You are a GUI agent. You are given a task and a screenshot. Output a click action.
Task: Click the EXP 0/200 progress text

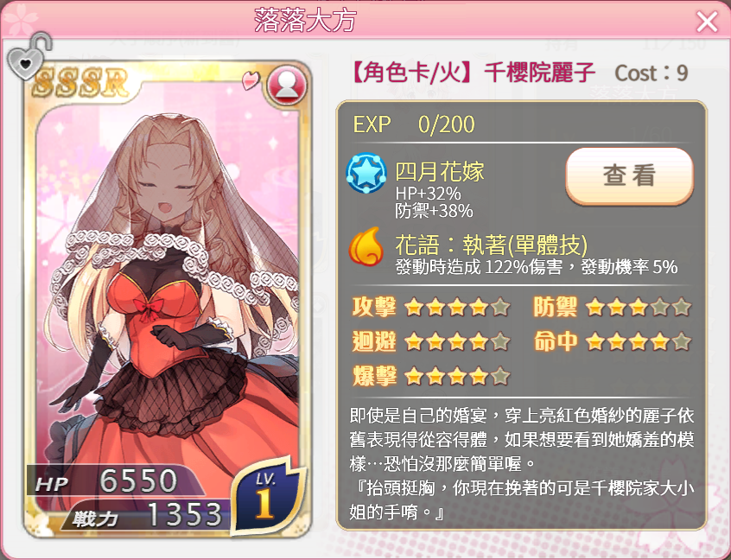[x=414, y=124]
